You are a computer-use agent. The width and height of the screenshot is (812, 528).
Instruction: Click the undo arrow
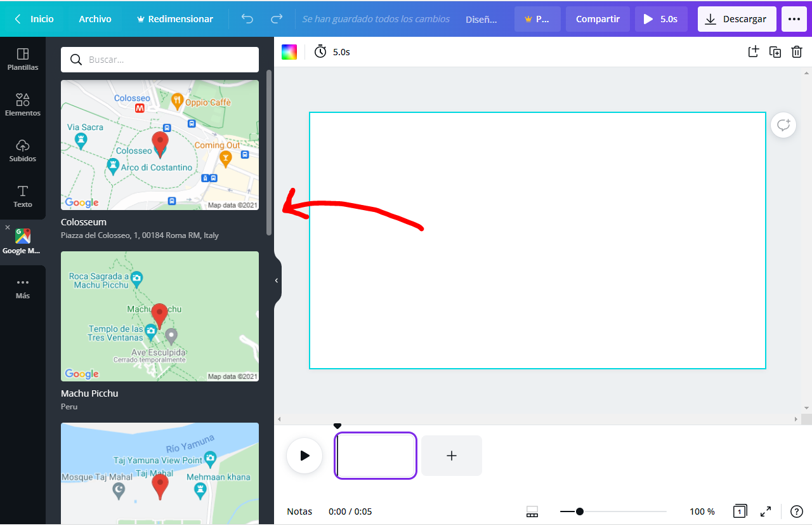247,19
